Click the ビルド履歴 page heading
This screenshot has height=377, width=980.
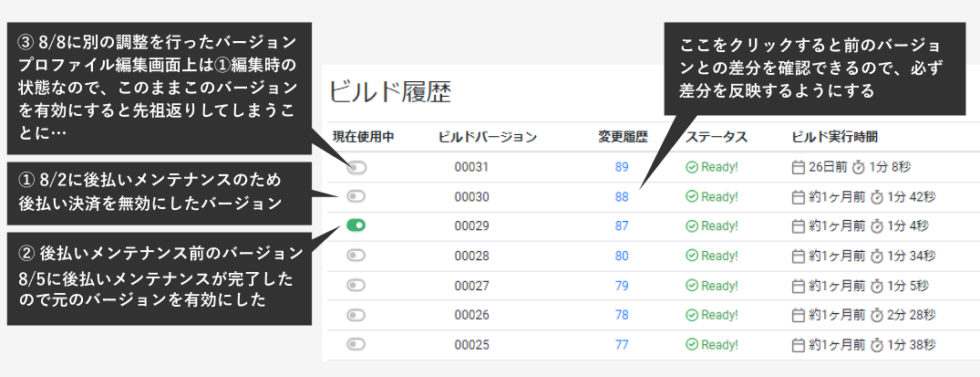tap(390, 93)
